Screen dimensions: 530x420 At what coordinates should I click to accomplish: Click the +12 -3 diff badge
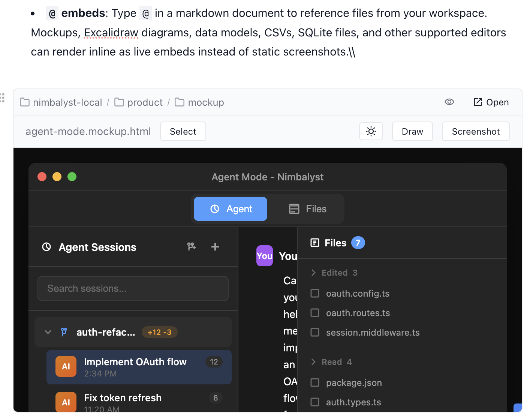[159, 332]
